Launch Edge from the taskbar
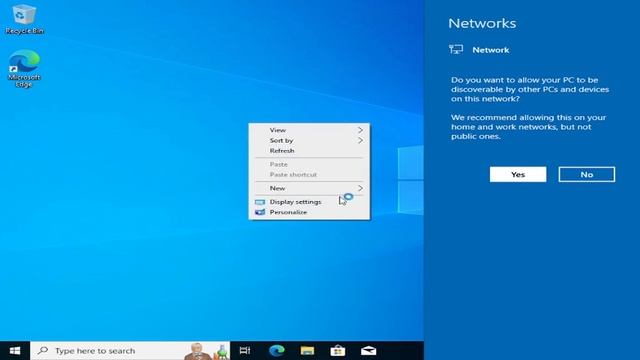 (277, 351)
